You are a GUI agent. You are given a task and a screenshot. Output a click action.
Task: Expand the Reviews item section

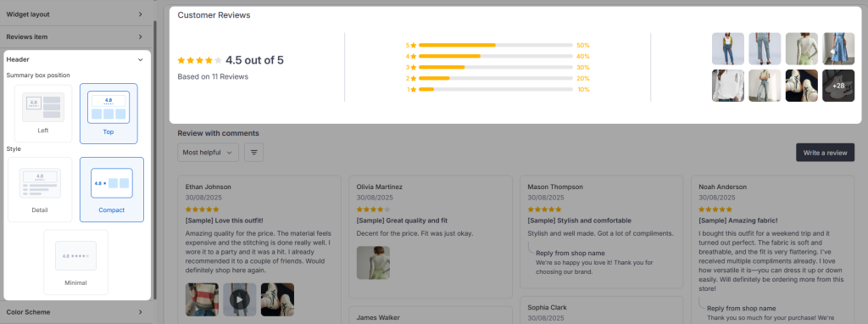pos(75,37)
